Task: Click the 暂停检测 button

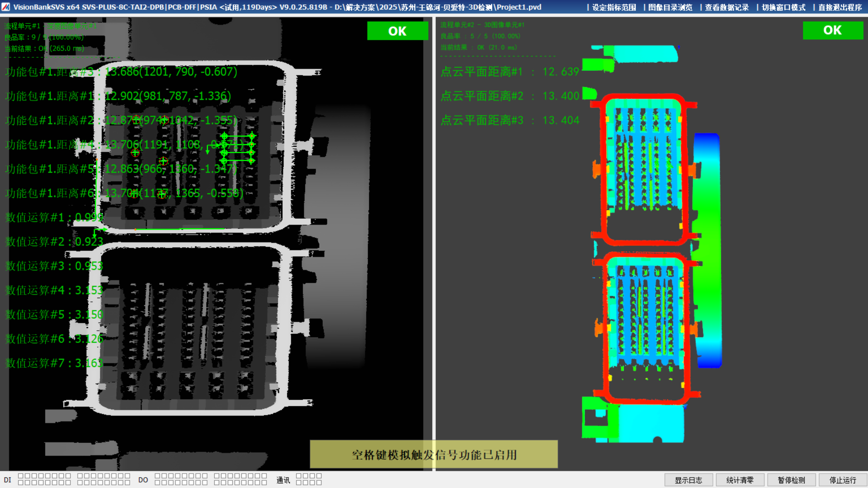Action: coord(791,480)
